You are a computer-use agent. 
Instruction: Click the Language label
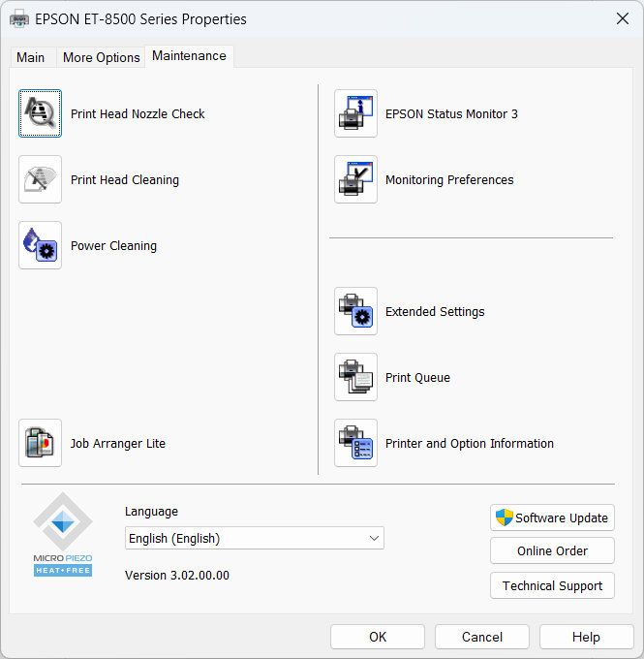(151, 512)
